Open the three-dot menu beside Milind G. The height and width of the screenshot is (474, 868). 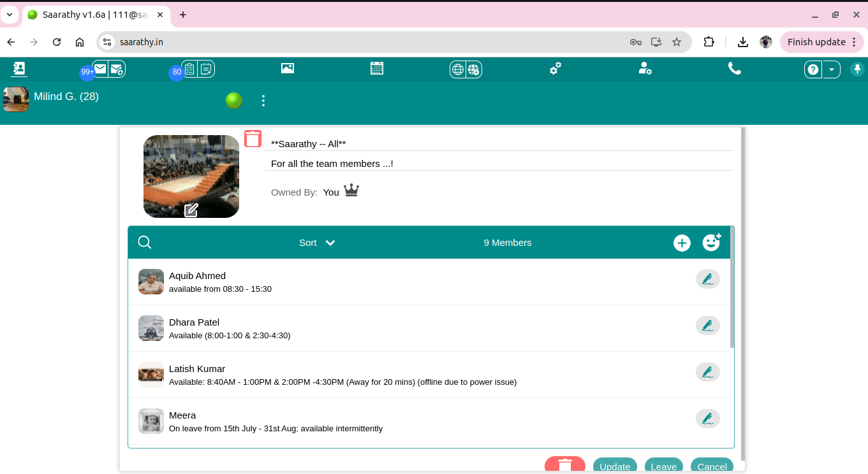coord(263,100)
